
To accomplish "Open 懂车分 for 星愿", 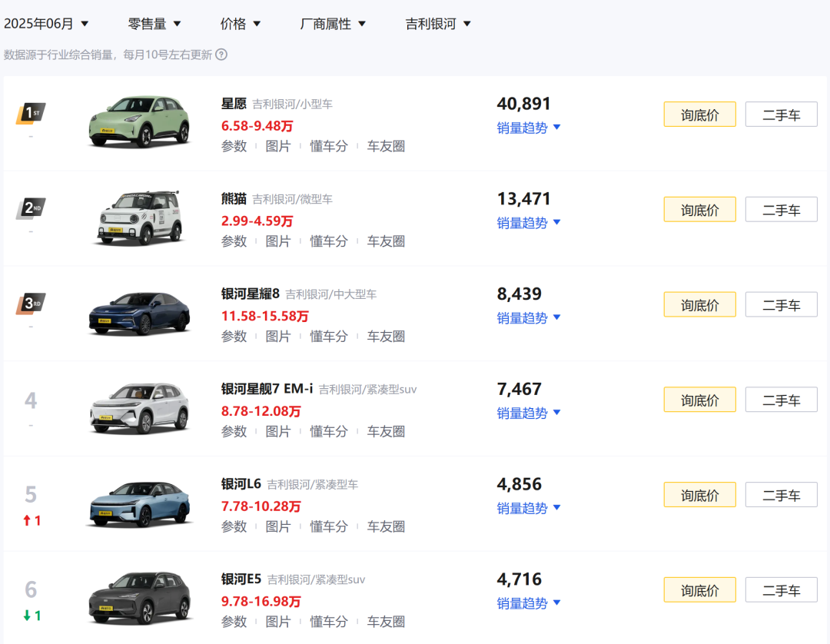I will (x=329, y=146).
